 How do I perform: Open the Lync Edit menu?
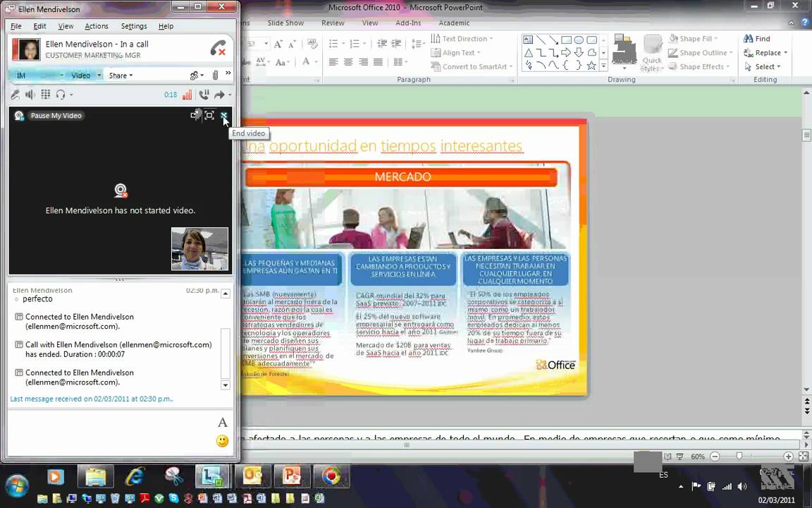(40, 26)
